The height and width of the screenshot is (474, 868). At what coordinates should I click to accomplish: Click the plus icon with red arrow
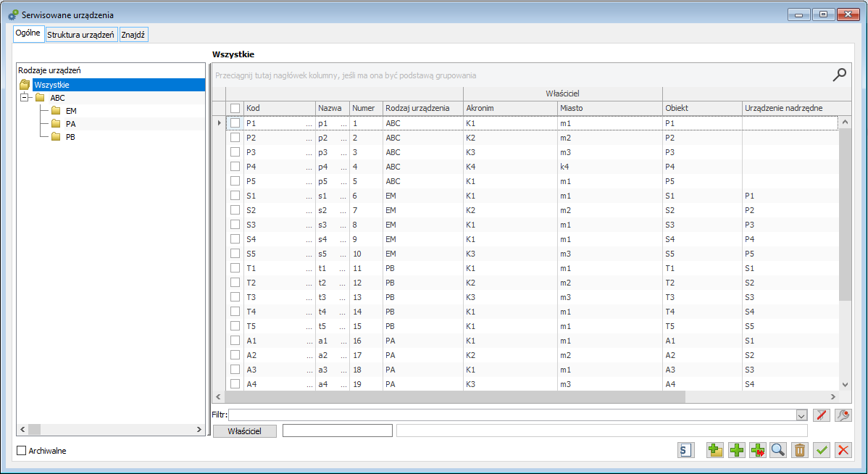pos(757,450)
